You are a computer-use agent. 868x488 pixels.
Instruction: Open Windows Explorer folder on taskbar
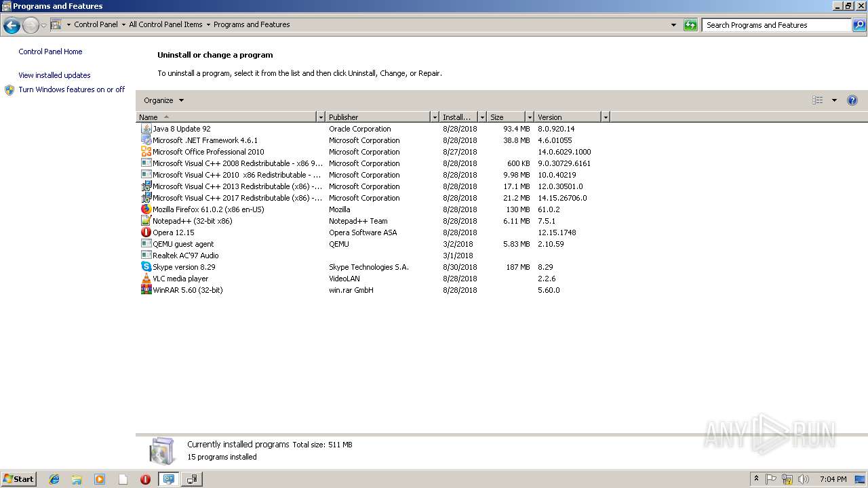coord(77,479)
